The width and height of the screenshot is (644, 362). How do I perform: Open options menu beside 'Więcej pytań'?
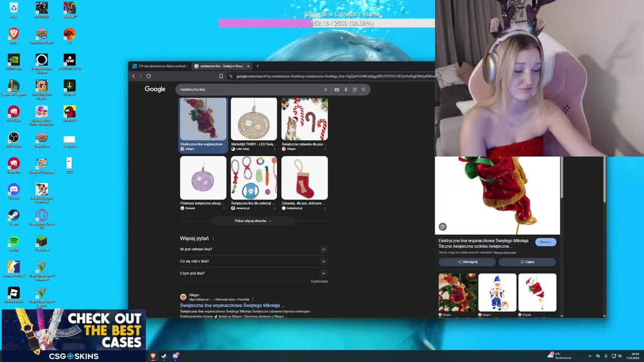point(213,239)
